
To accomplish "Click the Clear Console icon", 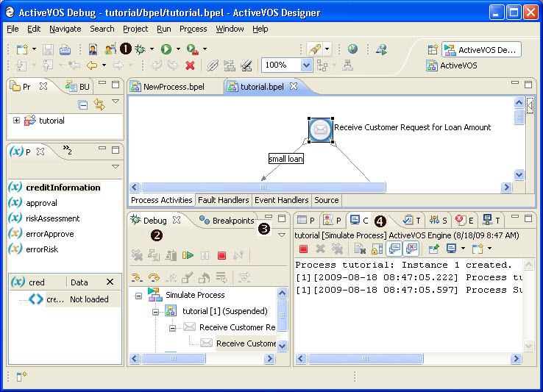I will click(x=360, y=249).
